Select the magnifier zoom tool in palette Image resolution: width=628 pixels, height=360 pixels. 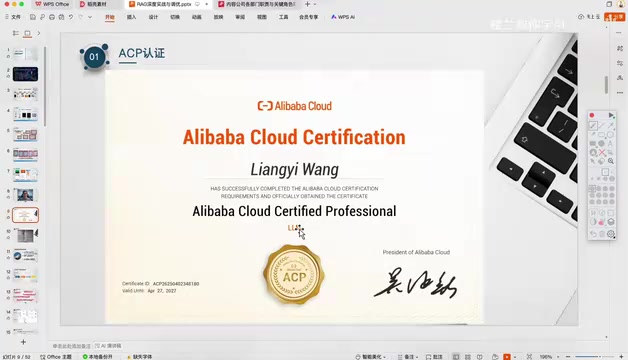[x=611, y=161]
